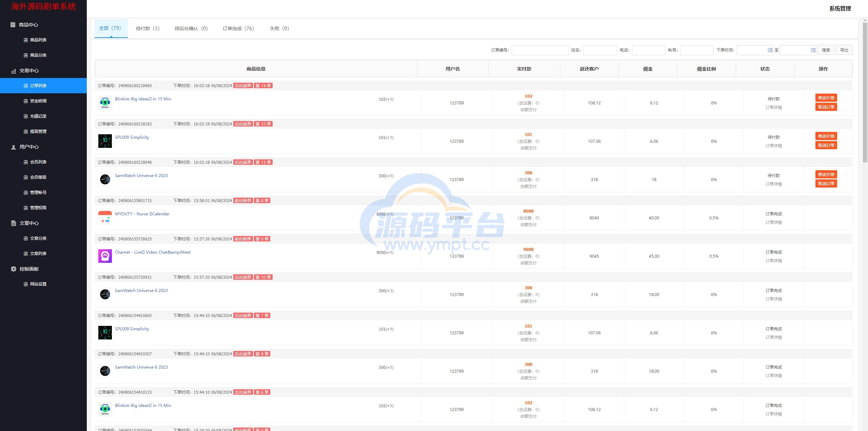Click 取消订单 for order 240806160218183
868x431 pixels.
click(826, 145)
